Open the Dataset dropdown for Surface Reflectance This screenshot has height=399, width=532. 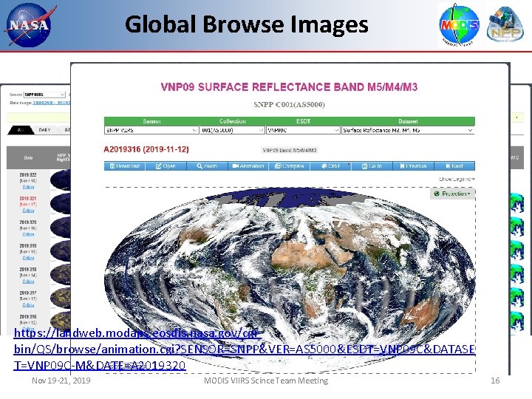click(x=408, y=130)
